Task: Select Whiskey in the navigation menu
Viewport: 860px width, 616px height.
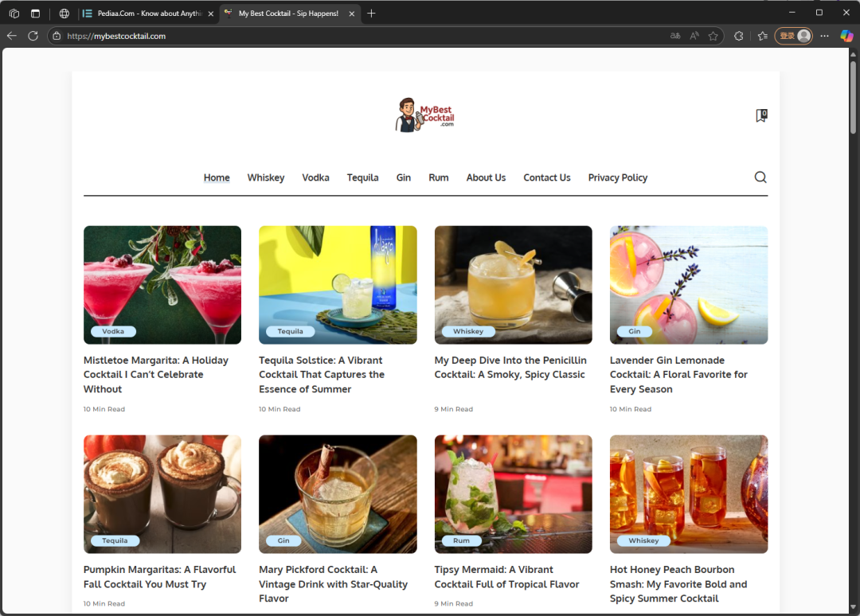Action: [265, 177]
